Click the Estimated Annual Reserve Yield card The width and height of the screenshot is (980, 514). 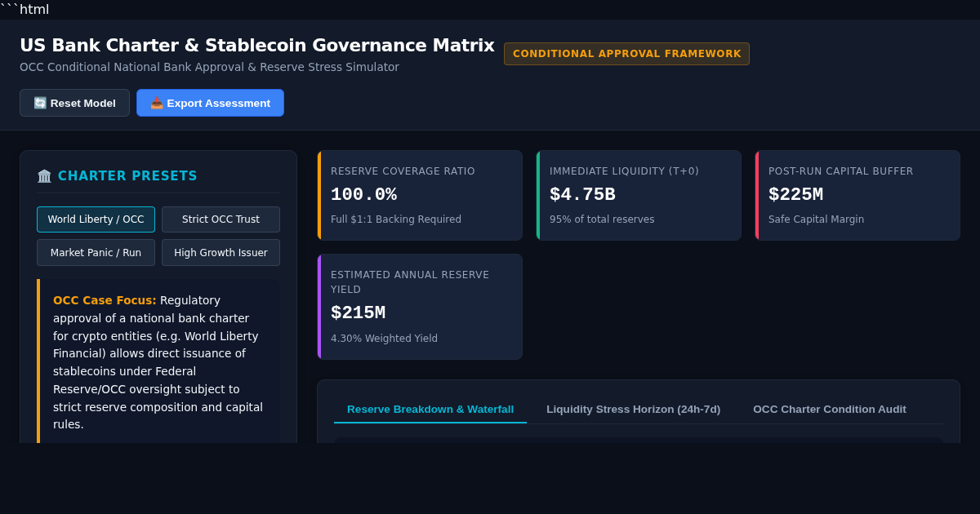(420, 307)
